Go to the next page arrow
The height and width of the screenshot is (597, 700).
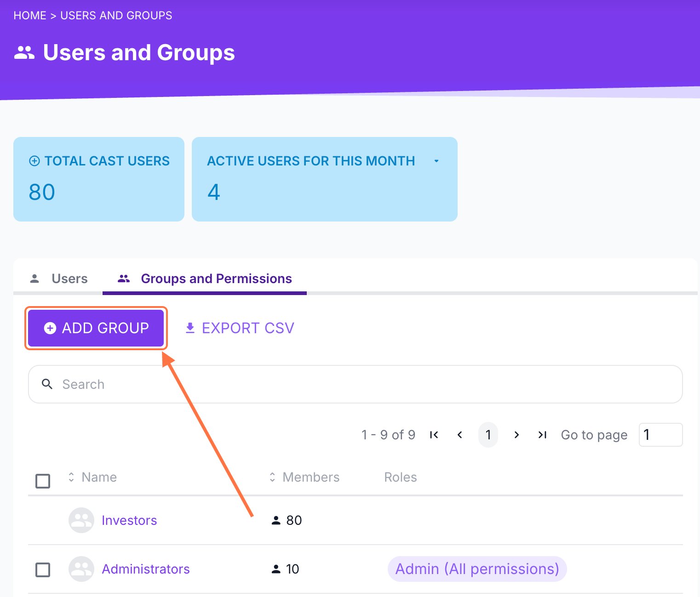516,435
